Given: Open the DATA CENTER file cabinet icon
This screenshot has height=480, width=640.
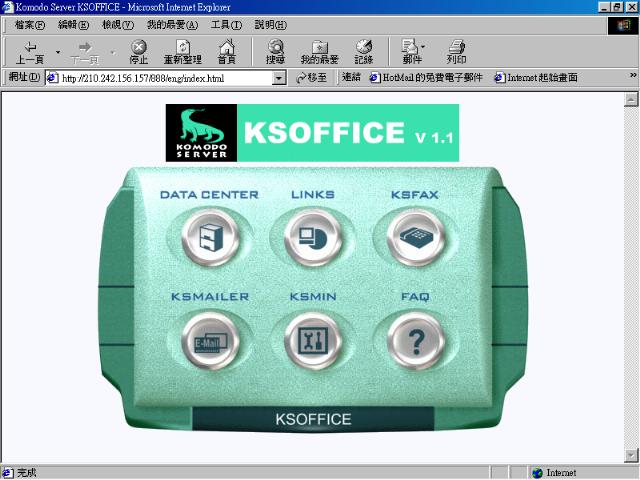Looking at the screenshot, I should pos(208,238).
